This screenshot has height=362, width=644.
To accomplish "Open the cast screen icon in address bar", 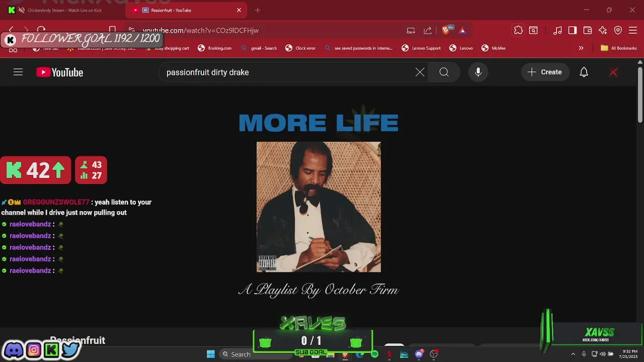I will pyautogui.click(x=411, y=30).
